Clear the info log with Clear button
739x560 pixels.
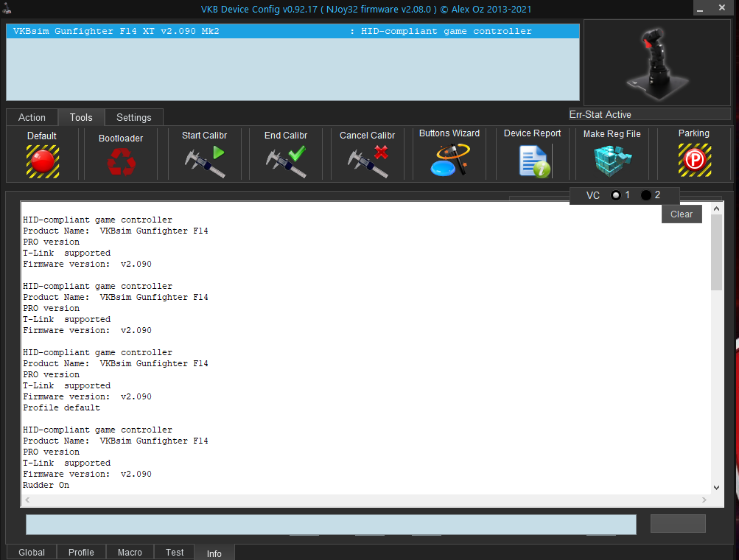pos(682,214)
